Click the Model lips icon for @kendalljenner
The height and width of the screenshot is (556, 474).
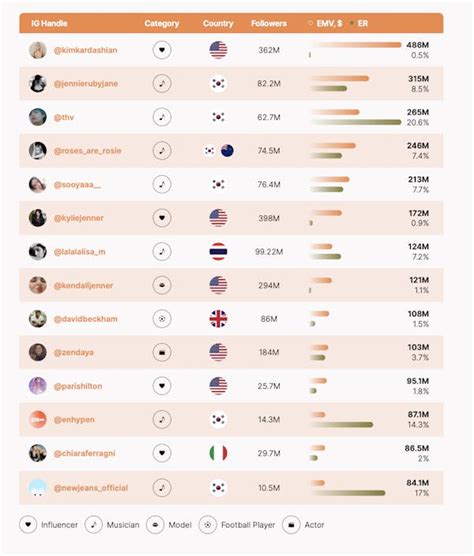[162, 285]
